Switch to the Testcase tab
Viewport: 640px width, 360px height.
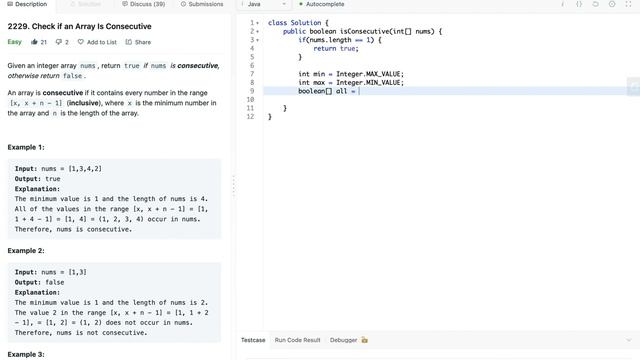point(253,340)
